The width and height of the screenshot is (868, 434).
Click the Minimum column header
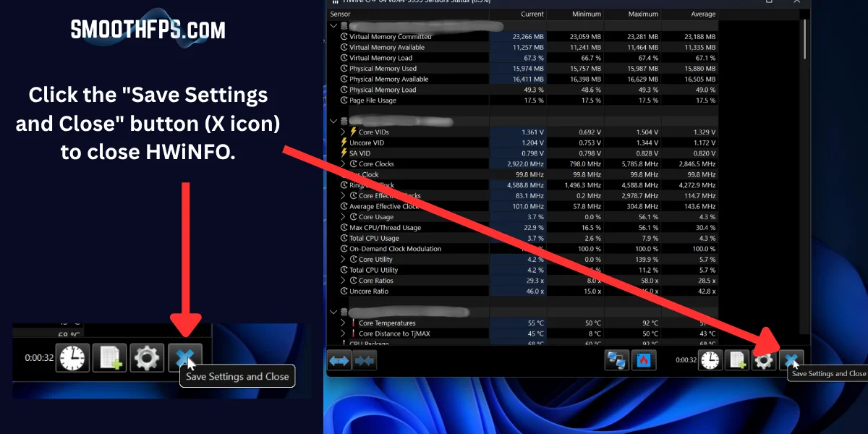(584, 14)
